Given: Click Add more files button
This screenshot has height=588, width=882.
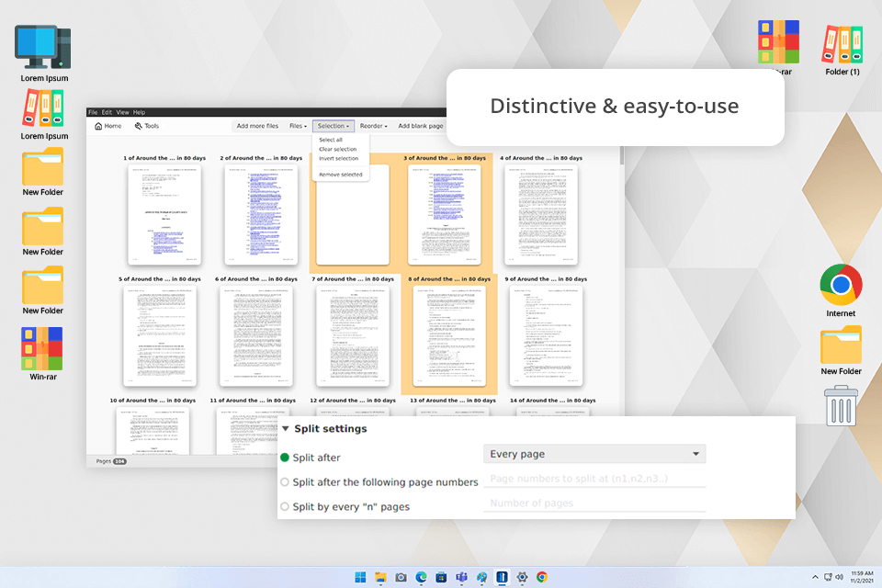Looking at the screenshot, I should (257, 126).
